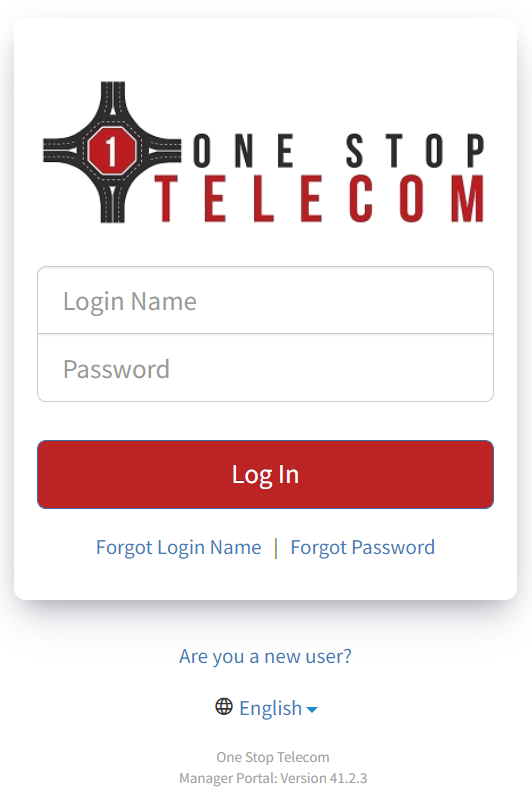Click the bottom road arm of the crossroads logo

click(112, 205)
